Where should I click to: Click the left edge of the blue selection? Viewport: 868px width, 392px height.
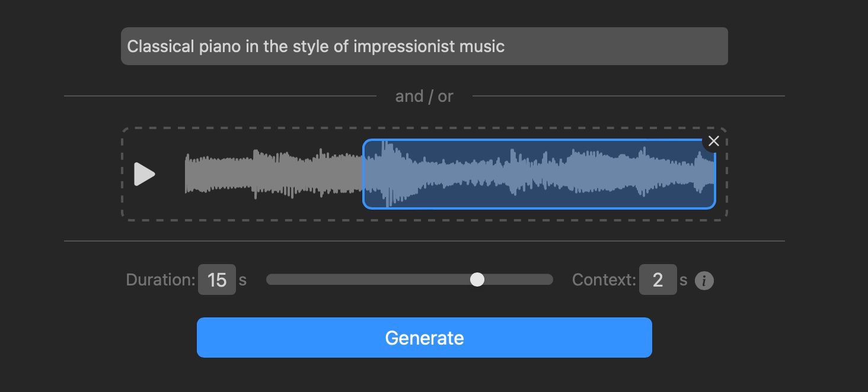[366, 174]
